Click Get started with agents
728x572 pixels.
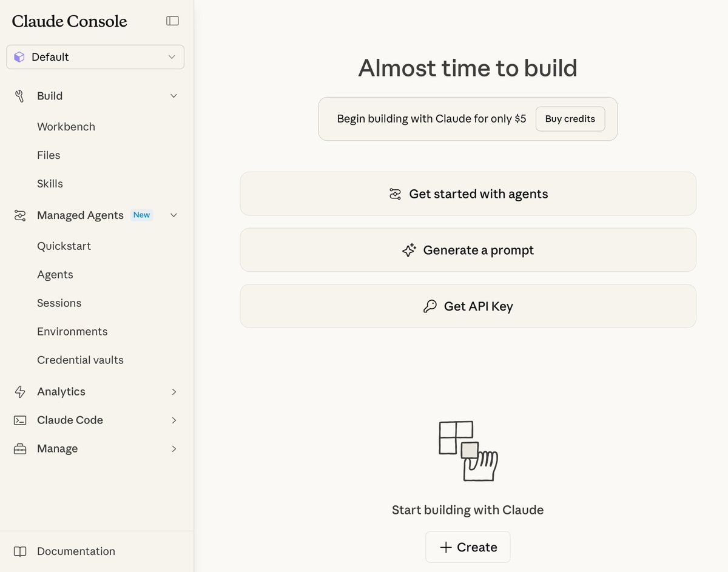468,194
